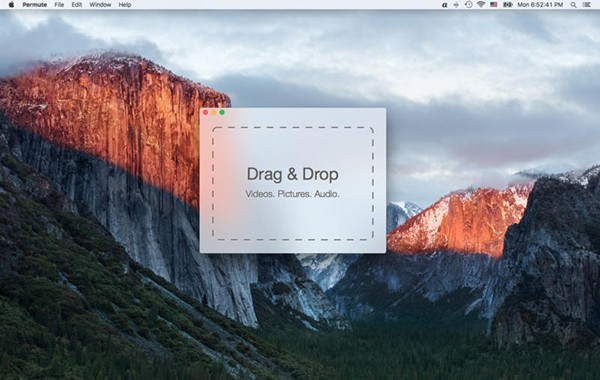Screen dimensions: 600x380
Task: Open the Window menu
Action: click(100, 5)
